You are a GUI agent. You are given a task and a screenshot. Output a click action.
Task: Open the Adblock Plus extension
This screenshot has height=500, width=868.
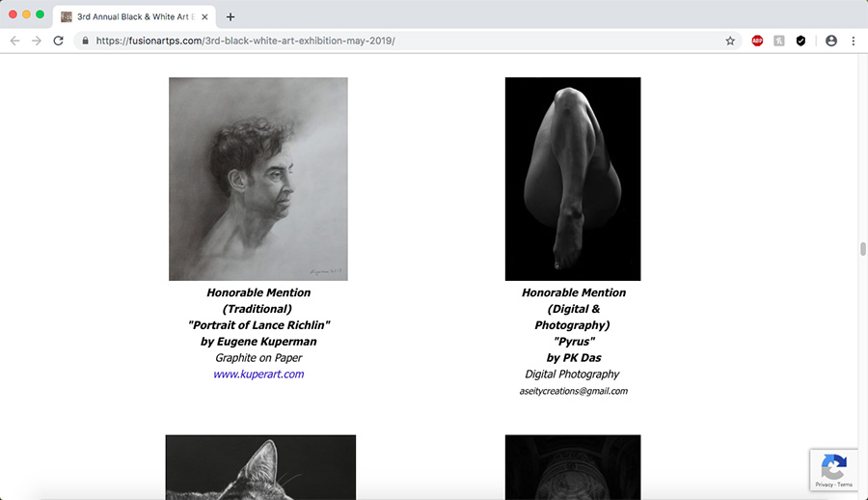757,41
